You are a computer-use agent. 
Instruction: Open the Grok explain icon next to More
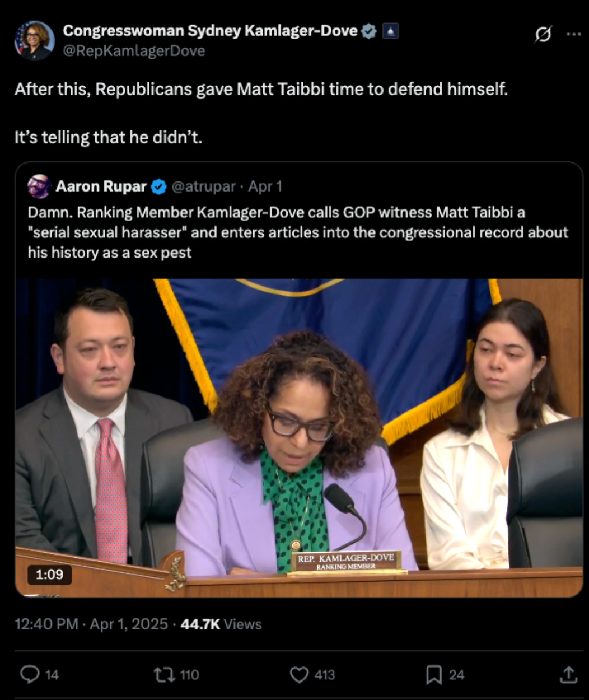[543, 35]
